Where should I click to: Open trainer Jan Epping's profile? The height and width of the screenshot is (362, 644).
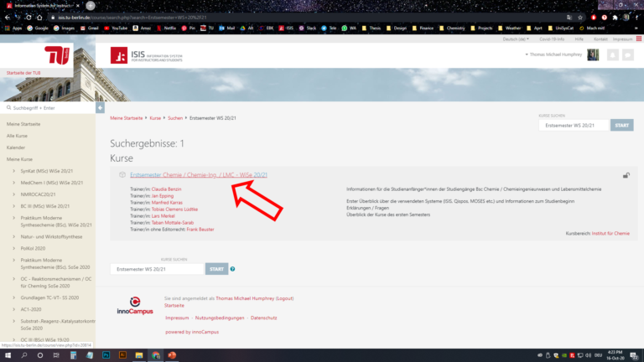coord(163,196)
